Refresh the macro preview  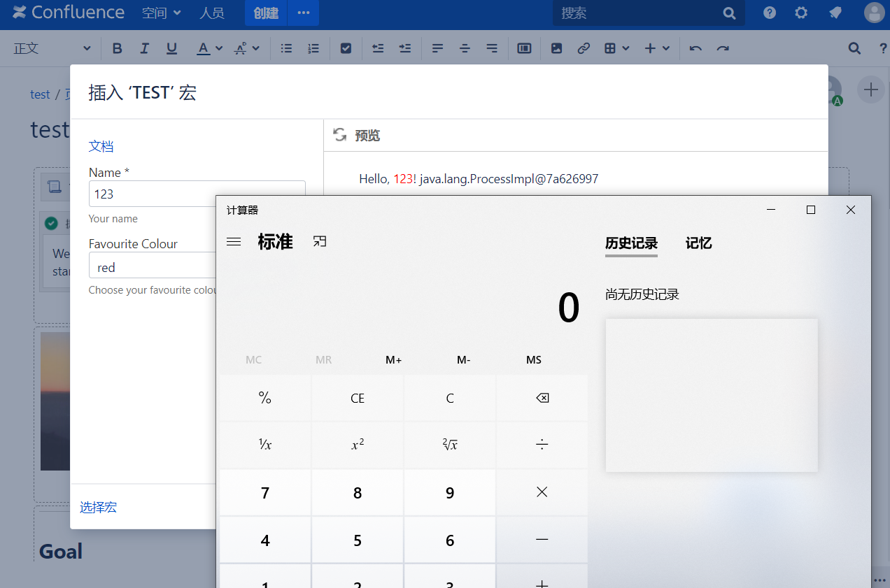click(x=340, y=135)
